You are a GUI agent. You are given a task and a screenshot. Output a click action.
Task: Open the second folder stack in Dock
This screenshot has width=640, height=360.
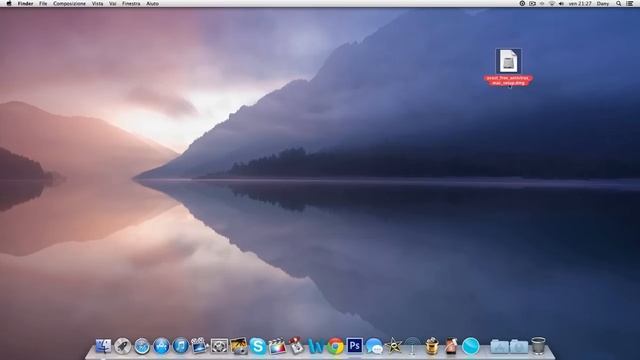(519, 347)
